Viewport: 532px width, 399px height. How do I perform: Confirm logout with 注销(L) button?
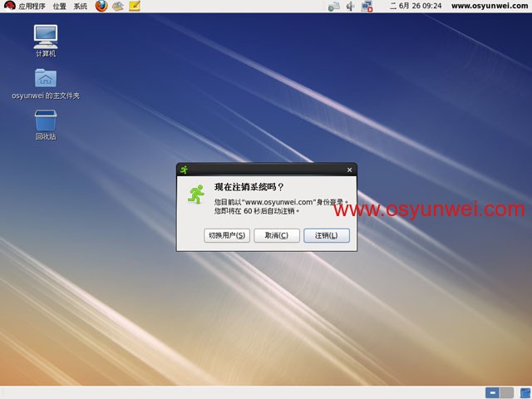tap(327, 235)
